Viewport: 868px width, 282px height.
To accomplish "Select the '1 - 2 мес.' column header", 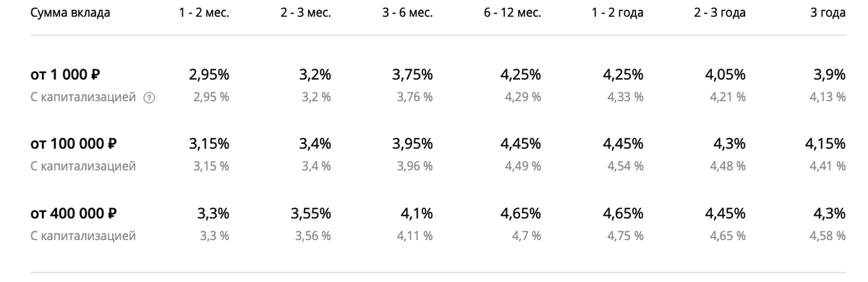I will coord(204,13).
